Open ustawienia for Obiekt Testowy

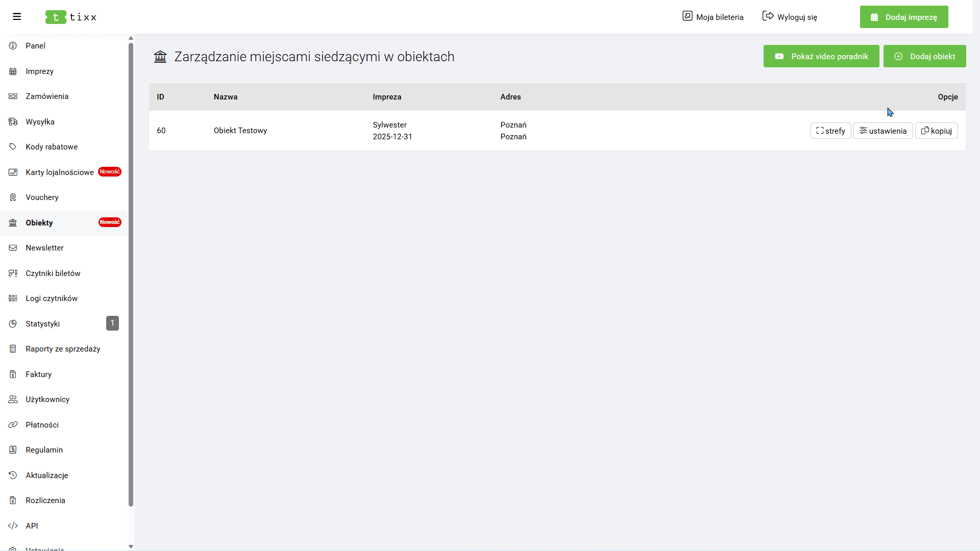click(883, 131)
